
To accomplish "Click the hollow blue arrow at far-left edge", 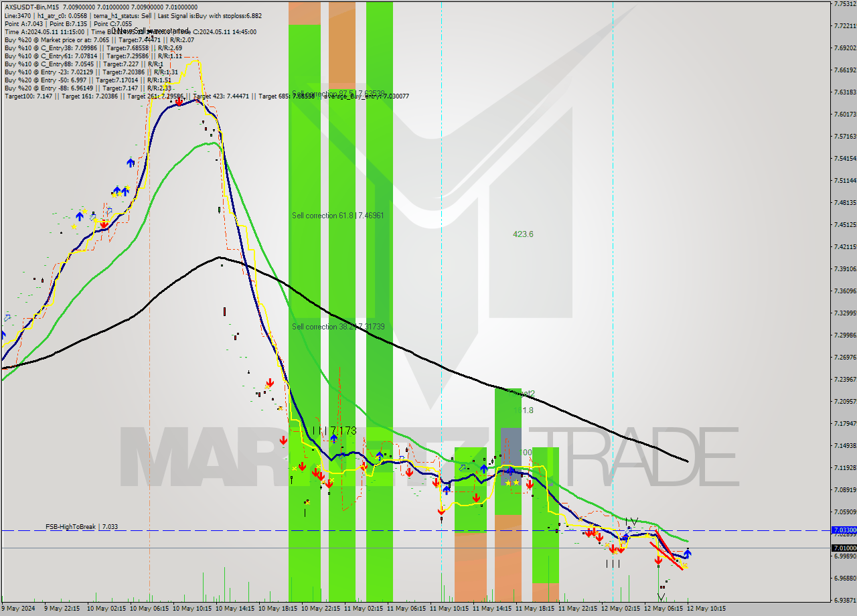I will [7, 317].
